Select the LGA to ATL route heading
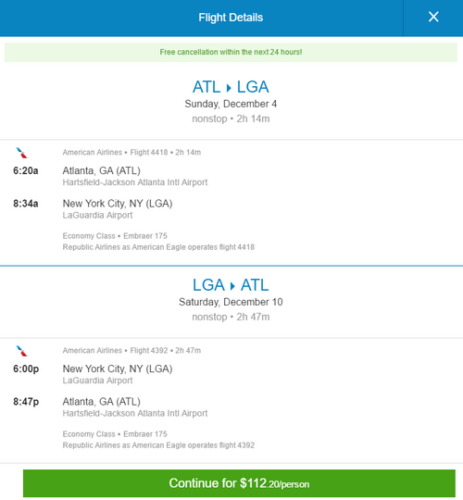This screenshot has height=500, width=463. pos(231,285)
